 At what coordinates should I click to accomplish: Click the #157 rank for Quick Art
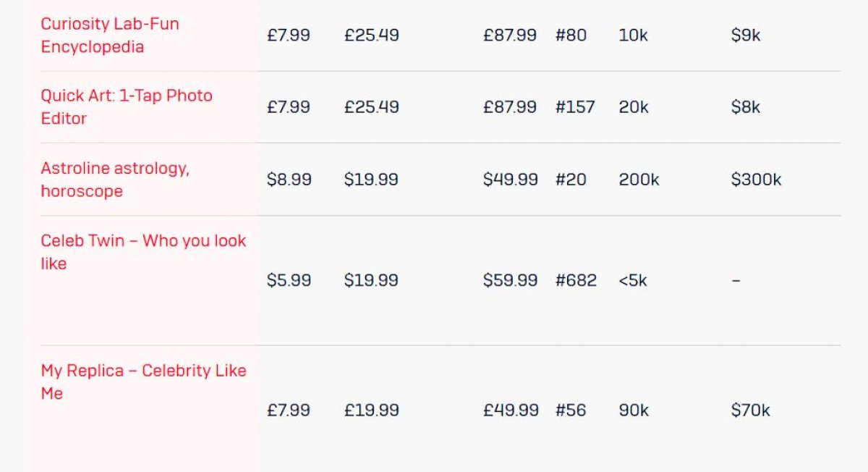pos(575,107)
